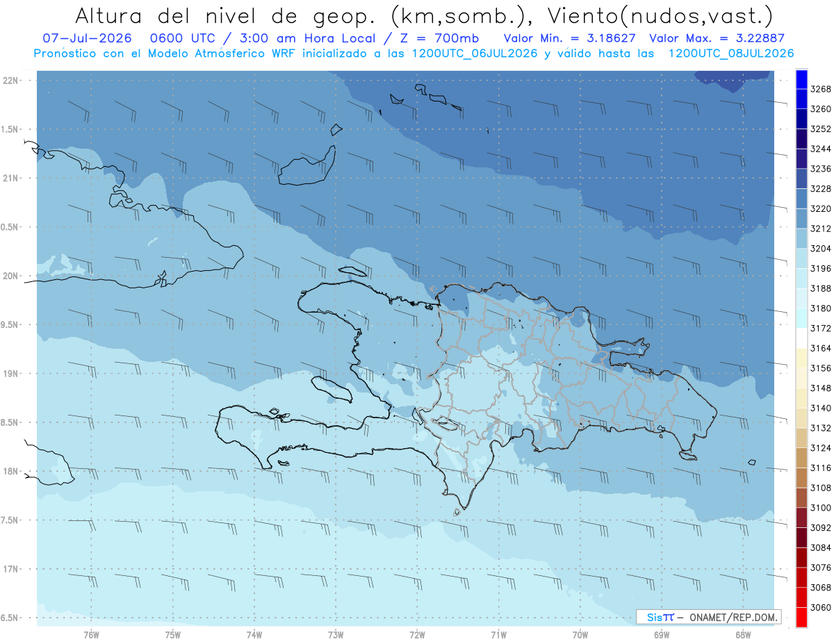Viewport: 834px width, 644px height.
Task: Click the "3060" legend value
Action: coord(821,607)
